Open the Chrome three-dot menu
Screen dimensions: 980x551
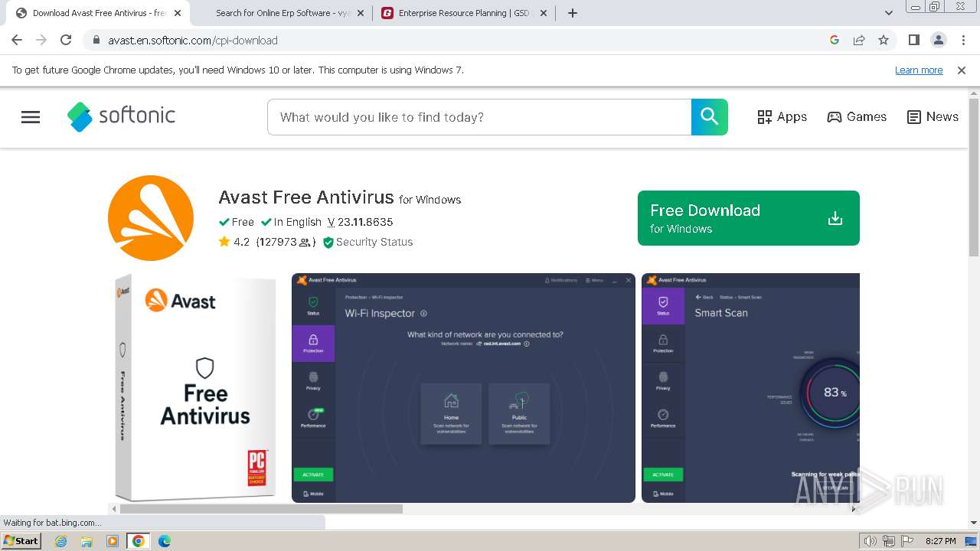(x=963, y=41)
